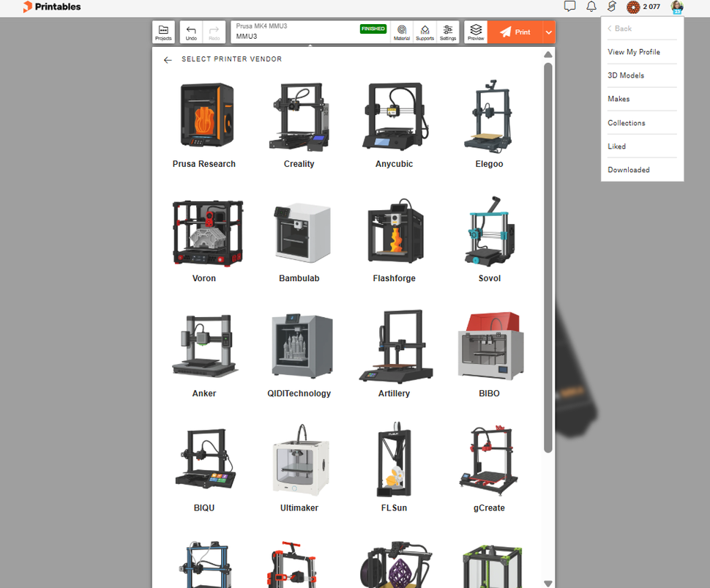Open View My Profile from the menu
The height and width of the screenshot is (588, 710).
634,51
